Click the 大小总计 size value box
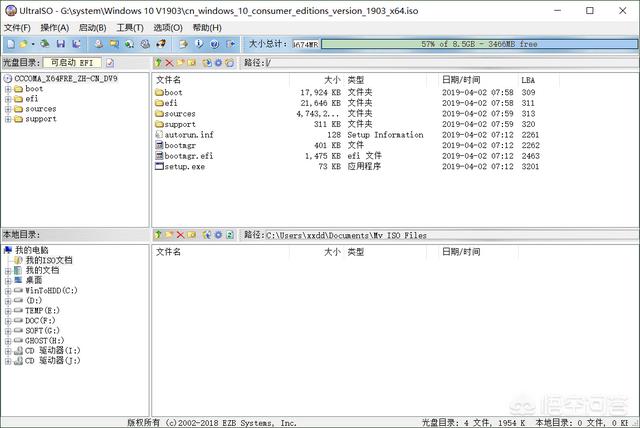The image size is (640, 428). point(306,44)
